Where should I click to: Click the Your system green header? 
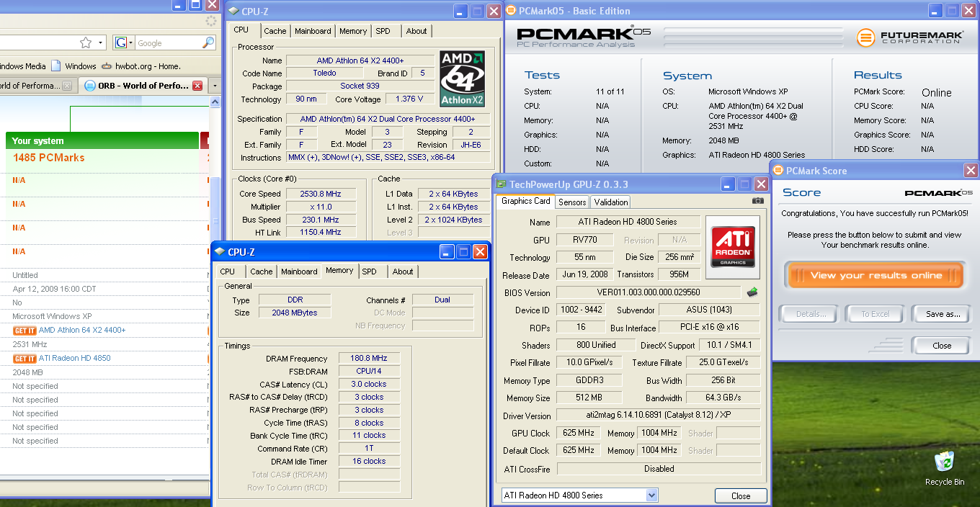pos(102,141)
